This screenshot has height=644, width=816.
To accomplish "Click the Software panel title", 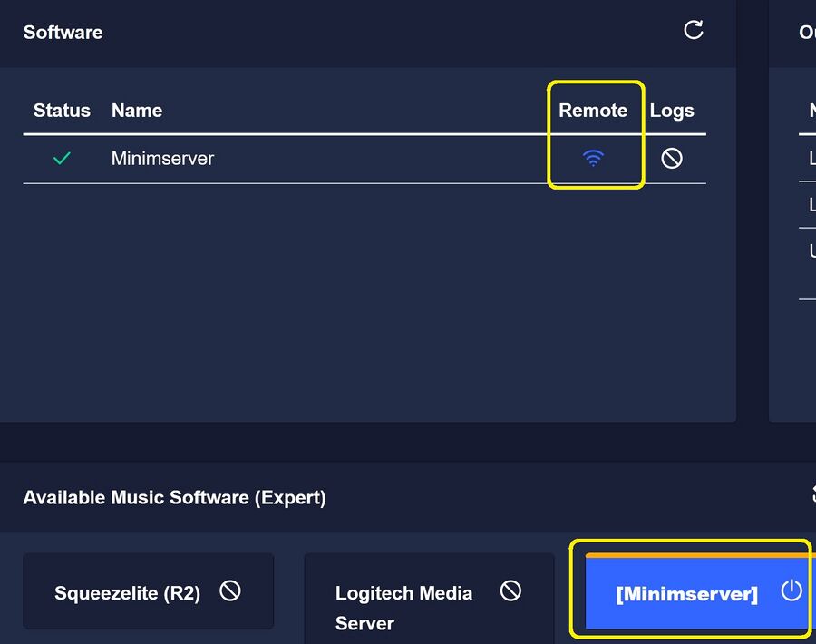I will click(x=63, y=33).
